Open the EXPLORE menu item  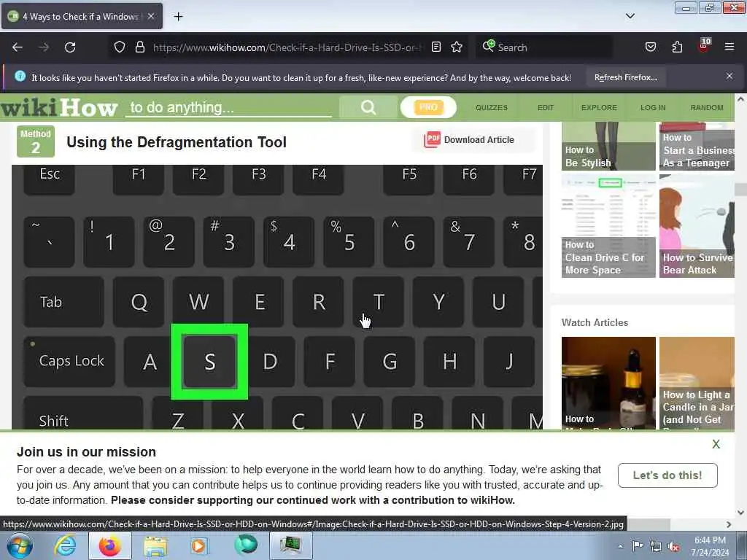pyautogui.click(x=599, y=108)
